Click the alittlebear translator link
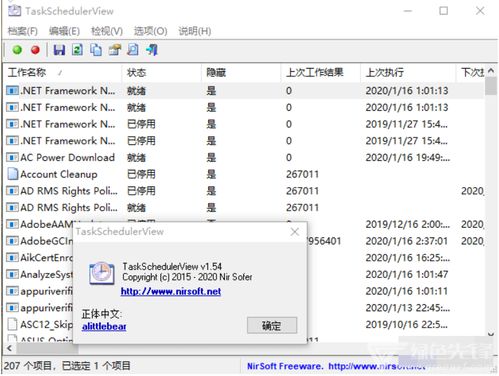499x376 pixels. coord(104,326)
